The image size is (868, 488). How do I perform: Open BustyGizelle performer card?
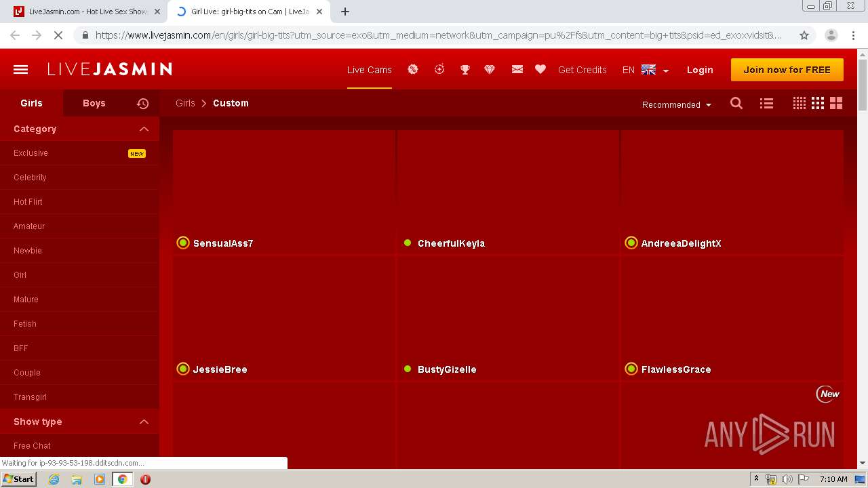pos(508,318)
